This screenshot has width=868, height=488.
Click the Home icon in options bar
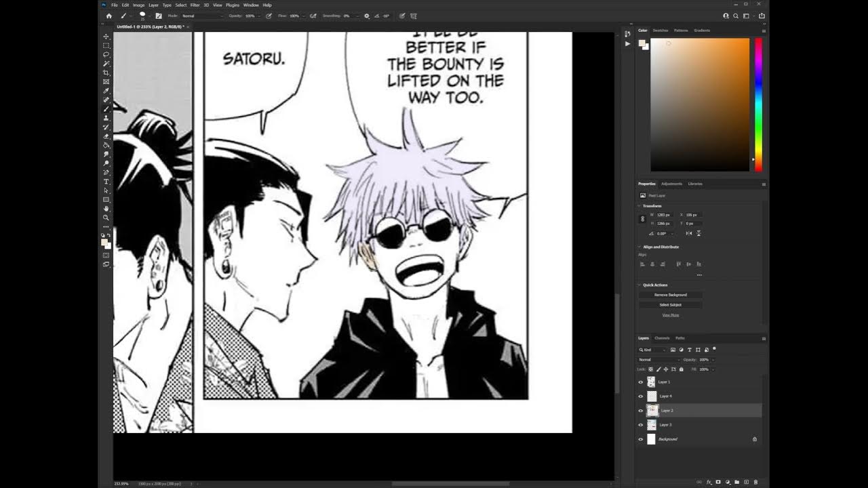[x=109, y=16]
